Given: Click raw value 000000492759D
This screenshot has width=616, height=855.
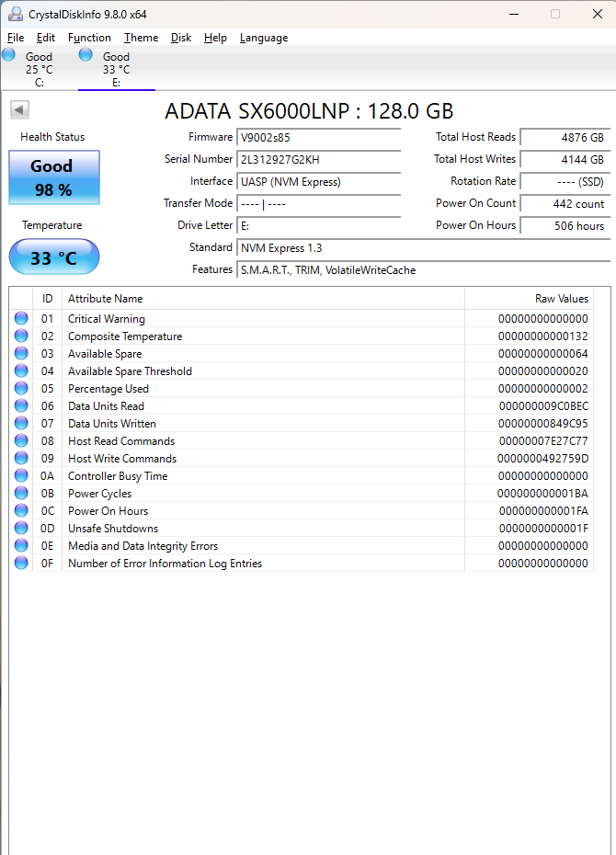Looking at the screenshot, I should [x=543, y=458].
